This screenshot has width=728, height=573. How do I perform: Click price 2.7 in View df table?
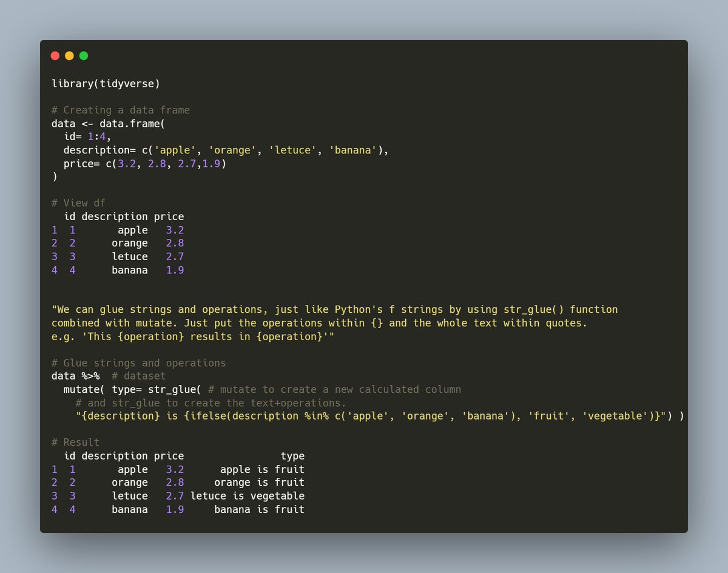(175, 256)
